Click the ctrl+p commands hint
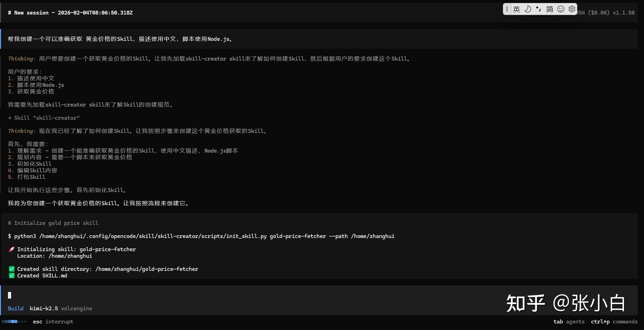644x330 pixels. (x=614, y=322)
